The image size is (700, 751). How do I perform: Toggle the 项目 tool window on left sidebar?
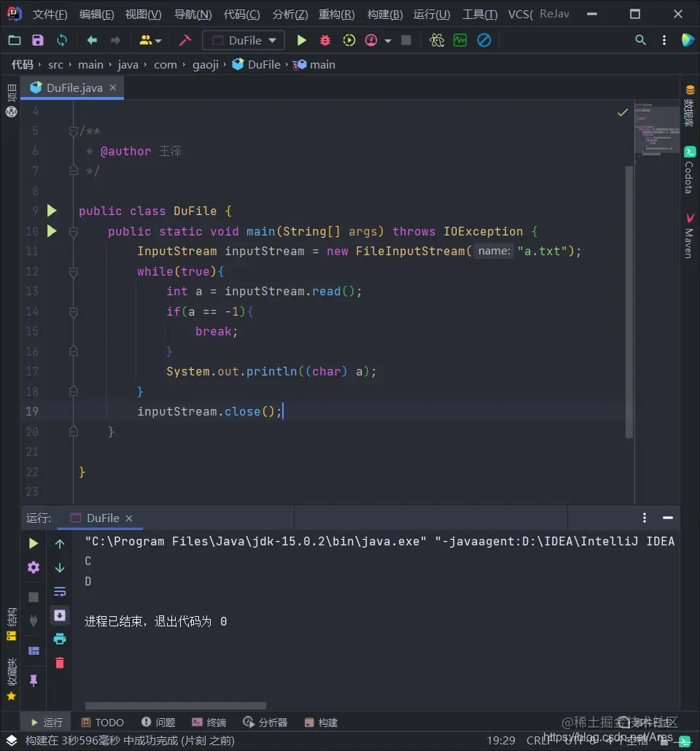pyautogui.click(x=12, y=93)
